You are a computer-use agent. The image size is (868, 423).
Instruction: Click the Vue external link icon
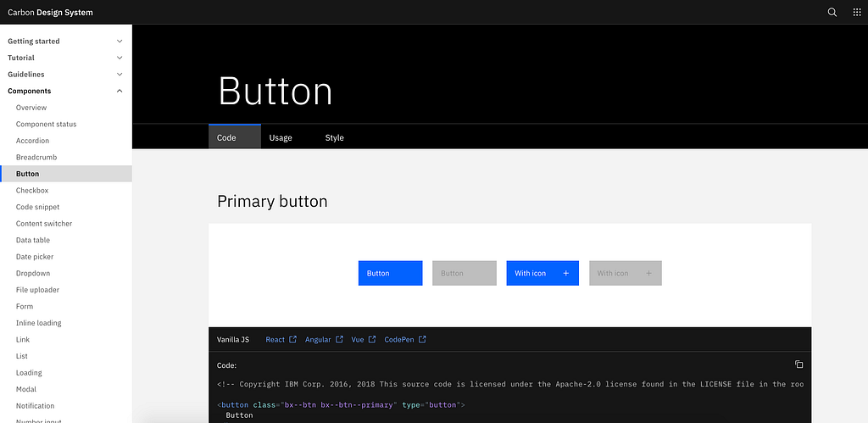tap(372, 339)
